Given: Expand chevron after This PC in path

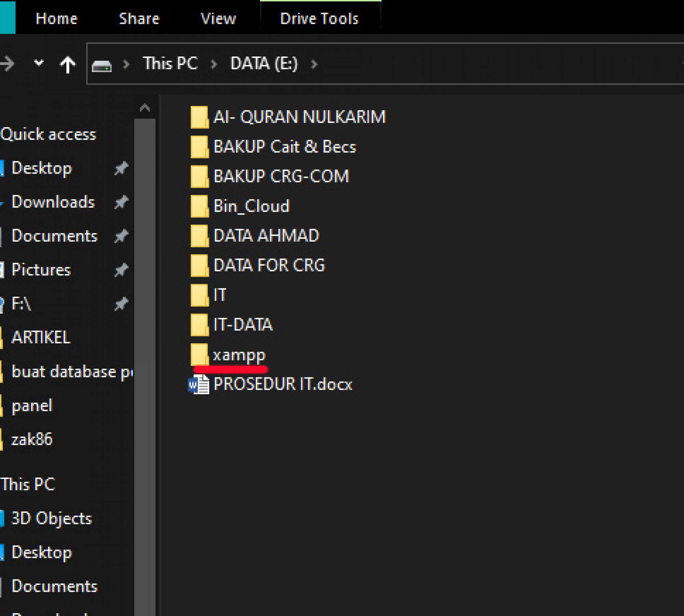Looking at the screenshot, I should coord(214,64).
